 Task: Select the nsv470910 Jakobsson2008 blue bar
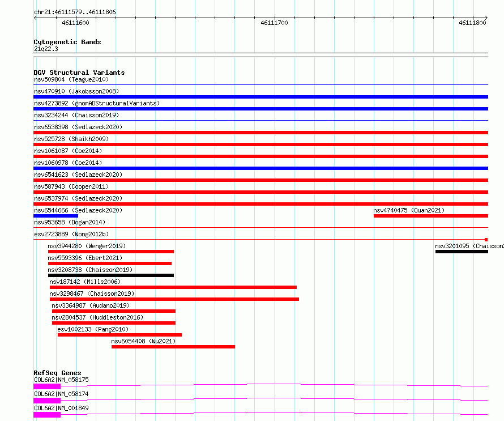[260, 97]
